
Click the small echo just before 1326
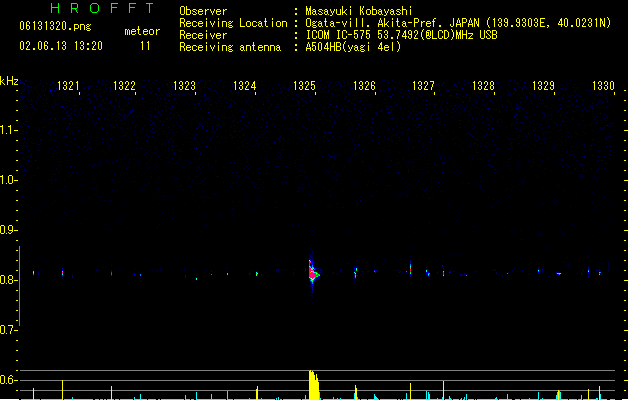click(x=355, y=273)
